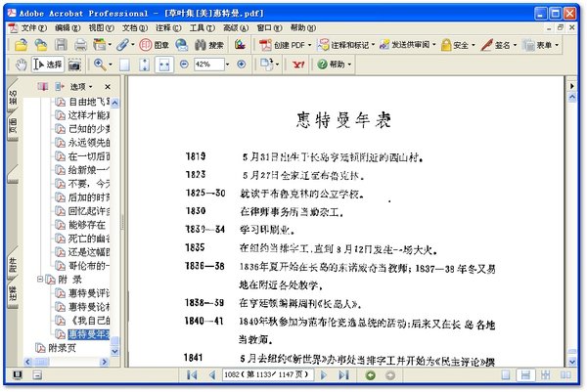Click the grey Next View arrow

pyautogui.click(x=390, y=375)
